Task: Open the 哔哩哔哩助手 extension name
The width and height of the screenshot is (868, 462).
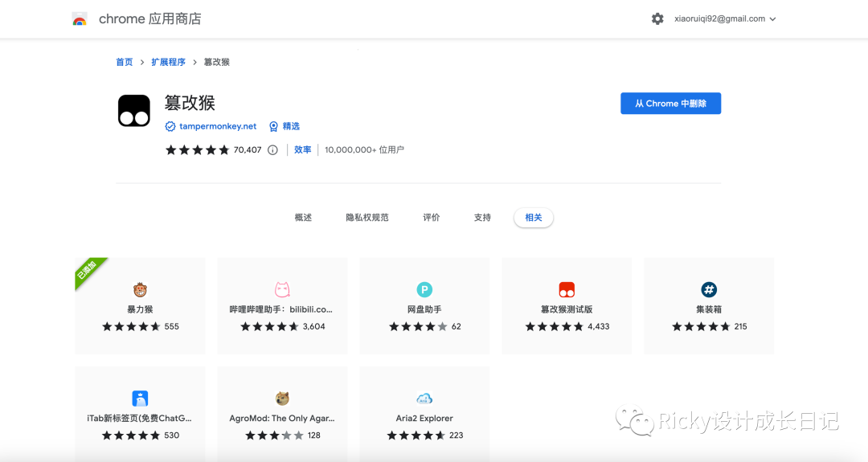Action: [281, 309]
